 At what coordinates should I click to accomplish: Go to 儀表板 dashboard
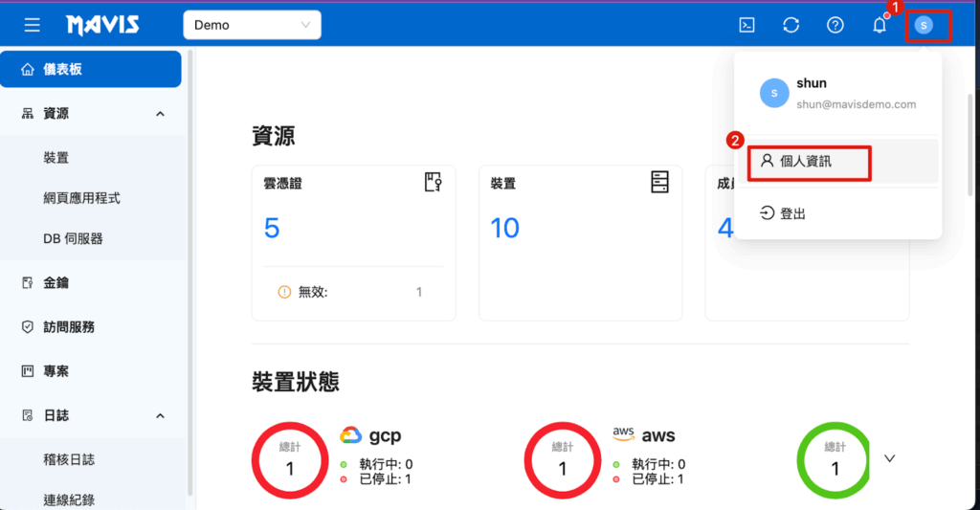(91, 69)
